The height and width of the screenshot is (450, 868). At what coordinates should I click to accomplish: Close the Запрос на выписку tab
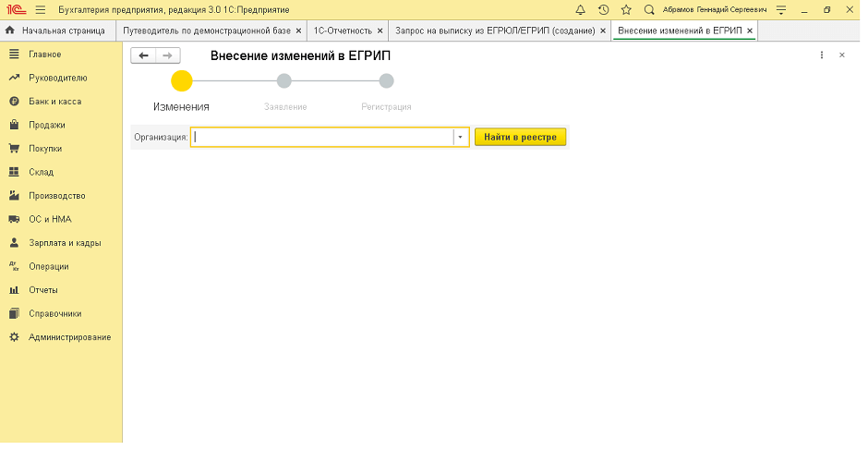603,31
